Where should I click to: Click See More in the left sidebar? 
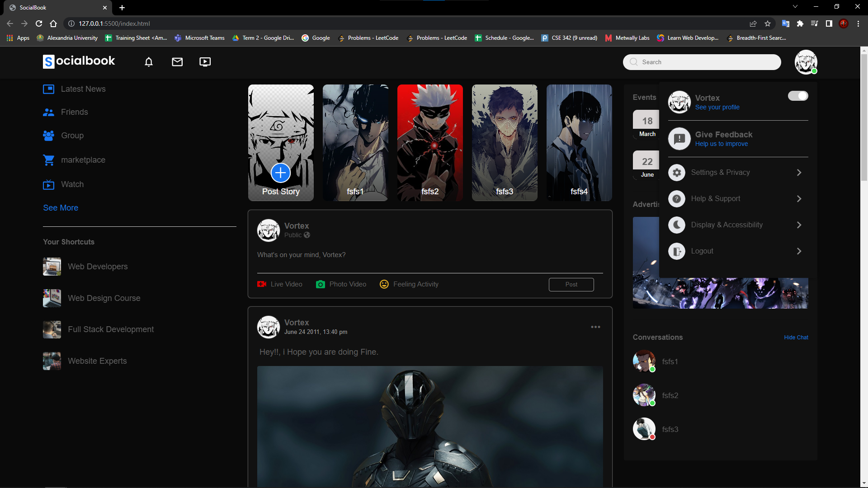coord(60,207)
